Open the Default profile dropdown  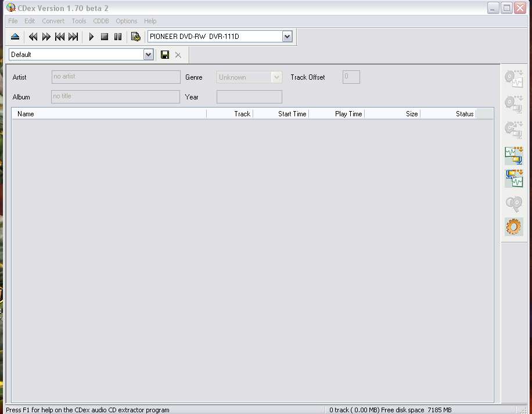(148, 54)
